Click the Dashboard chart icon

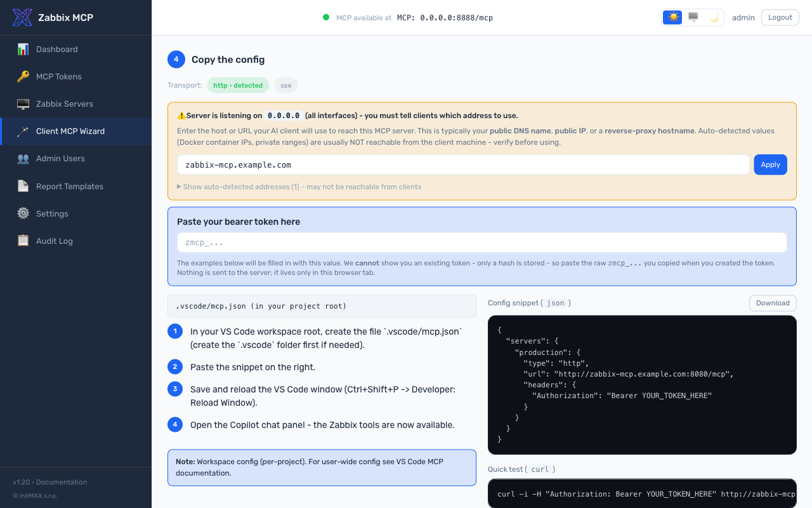[x=23, y=49]
